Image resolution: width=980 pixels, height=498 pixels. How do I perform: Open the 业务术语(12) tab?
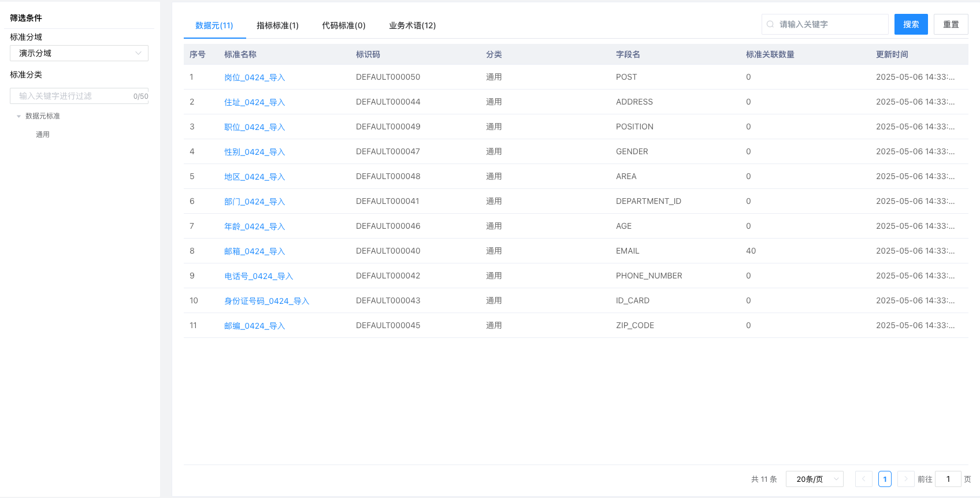coord(412,25)
